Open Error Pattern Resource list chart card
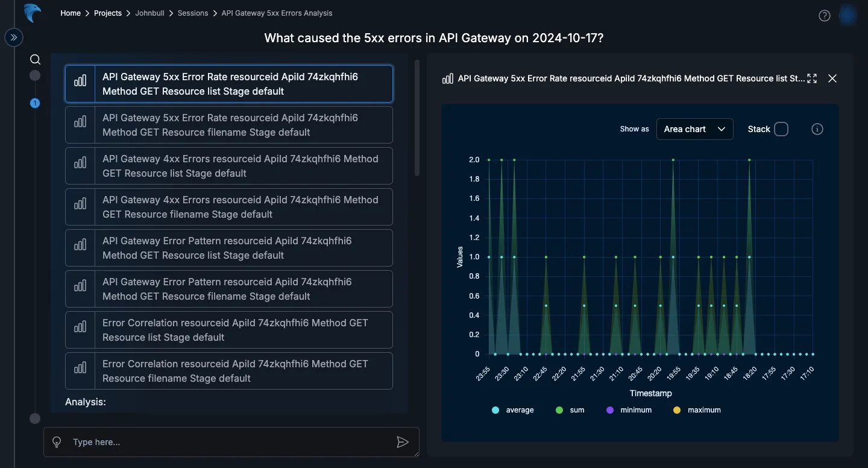The image size is (868, 468). pyautogui.click(x=229, y=248)
